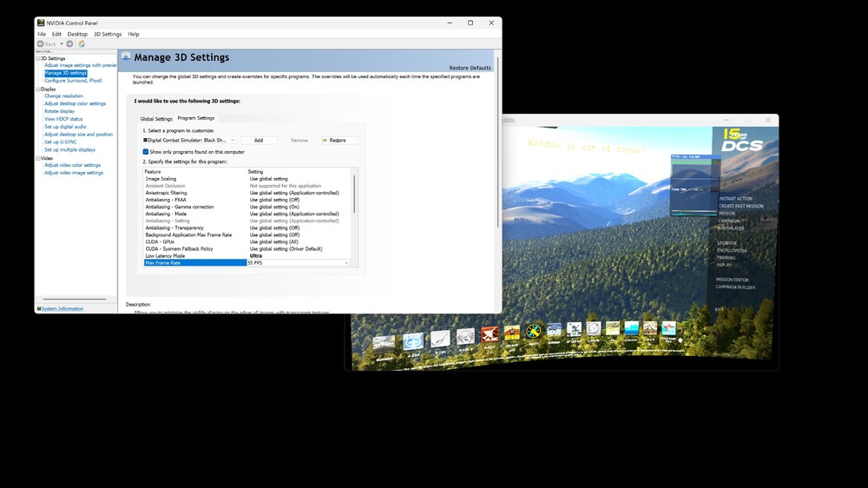Screen dimensions: 868x488
Task: Open the Desktop menu
Action: click(x=77, y=34)
